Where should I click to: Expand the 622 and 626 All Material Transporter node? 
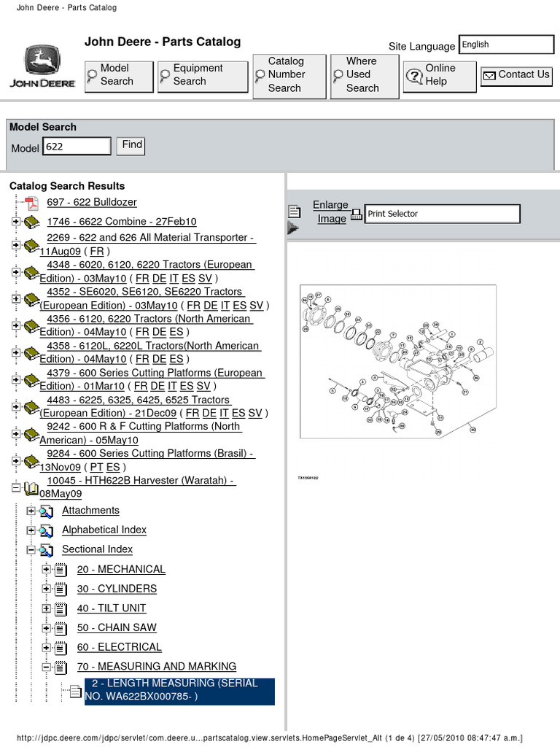point(16,245)
